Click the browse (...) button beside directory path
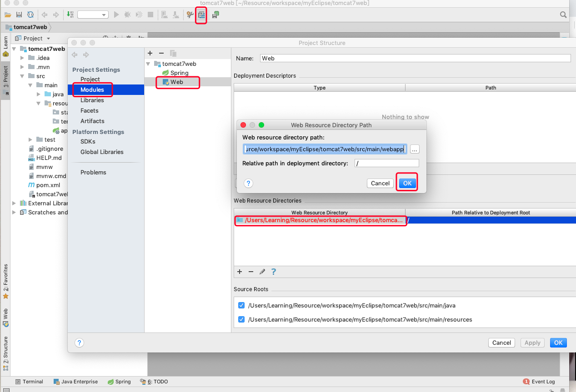 [x=414, y=149]
